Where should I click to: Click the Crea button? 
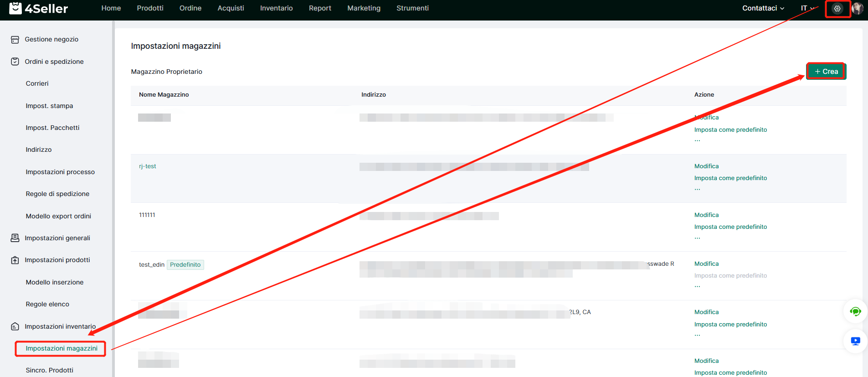[x=826, y=72]
